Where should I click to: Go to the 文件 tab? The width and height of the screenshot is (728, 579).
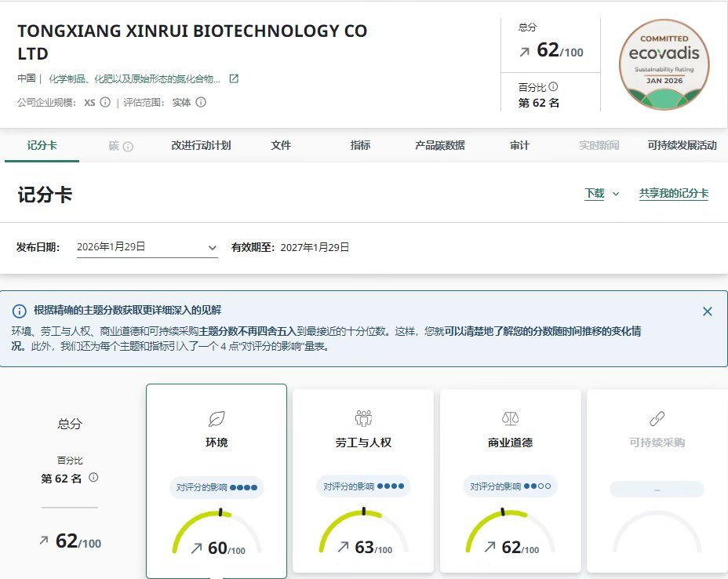coord(281,145)
